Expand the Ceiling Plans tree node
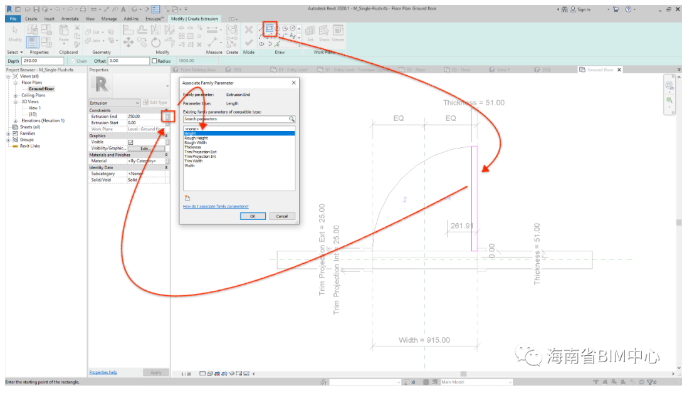699x395 pixels. [x=16, y=95]
